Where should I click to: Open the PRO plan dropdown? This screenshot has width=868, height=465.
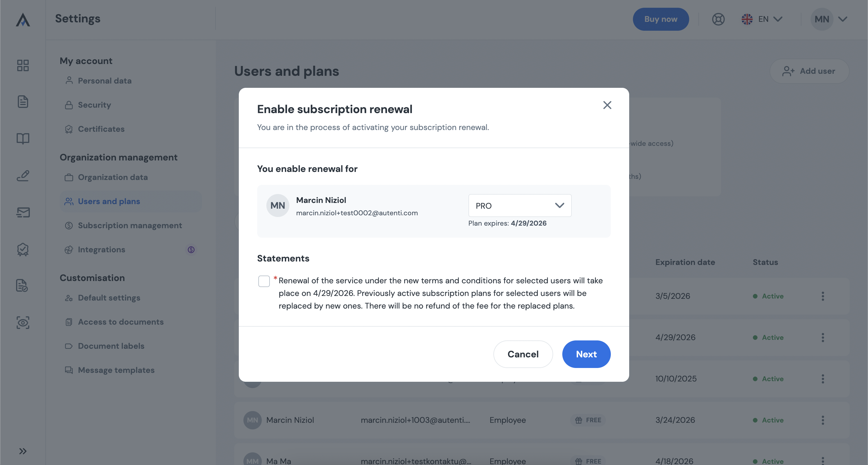(x=520, y=206)
